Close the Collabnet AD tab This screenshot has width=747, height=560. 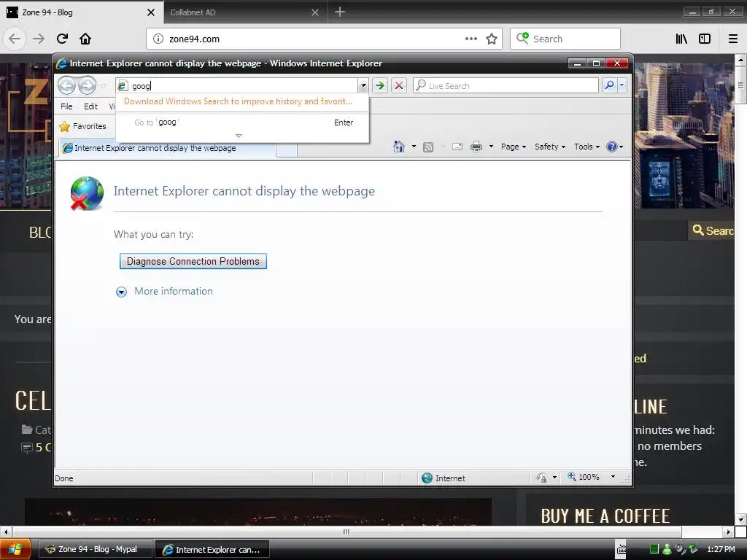point(315,12)
